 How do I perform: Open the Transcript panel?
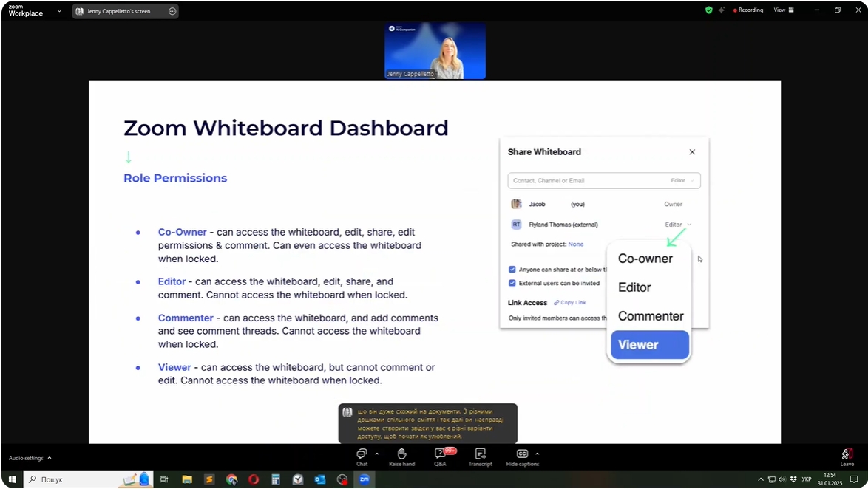(480, 457)
